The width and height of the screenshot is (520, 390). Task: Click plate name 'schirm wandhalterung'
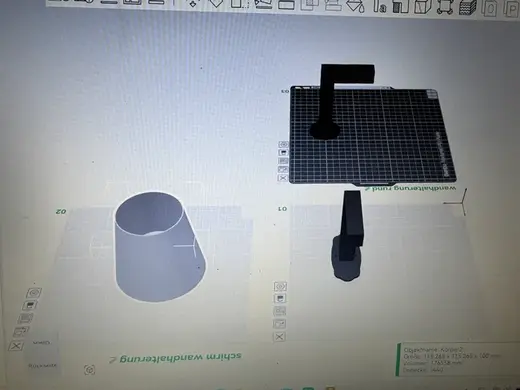coord(180,357)
